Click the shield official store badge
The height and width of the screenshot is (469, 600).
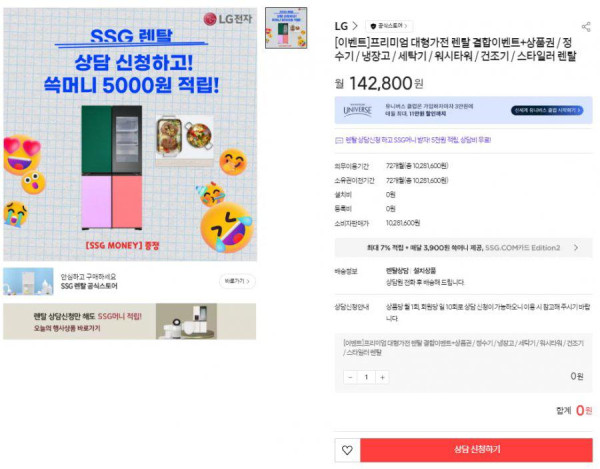click(373, 26)
